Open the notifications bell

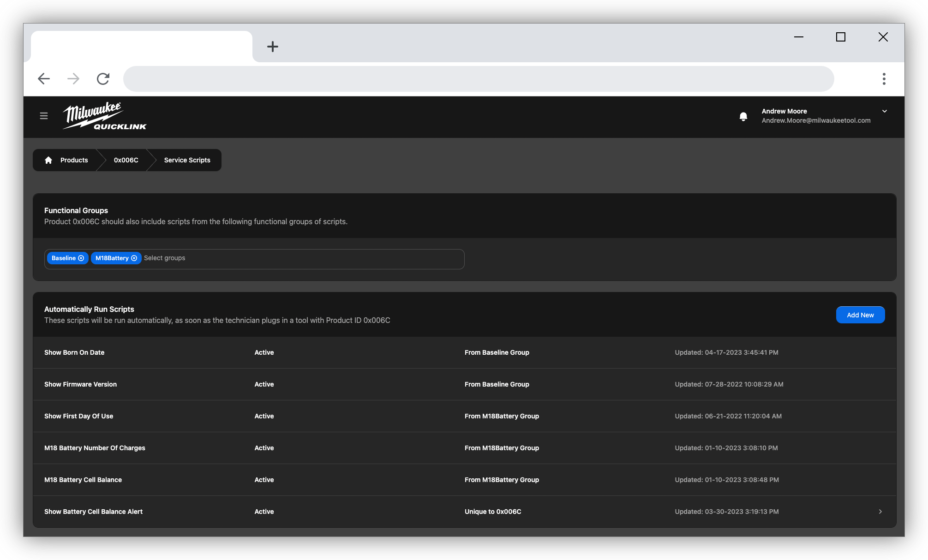coord(743,116)
